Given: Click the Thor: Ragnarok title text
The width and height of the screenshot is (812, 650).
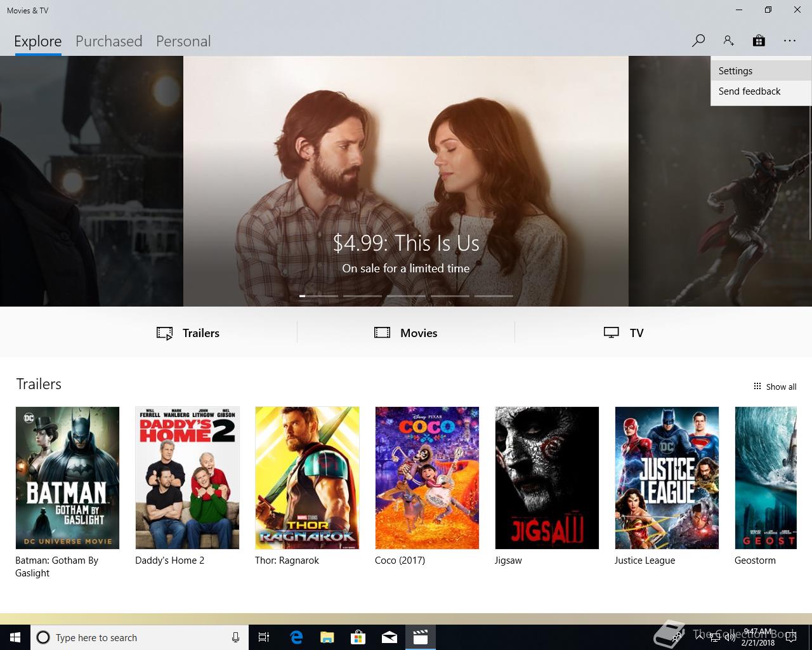Looking at the screenshot, I should coord(287,560).
